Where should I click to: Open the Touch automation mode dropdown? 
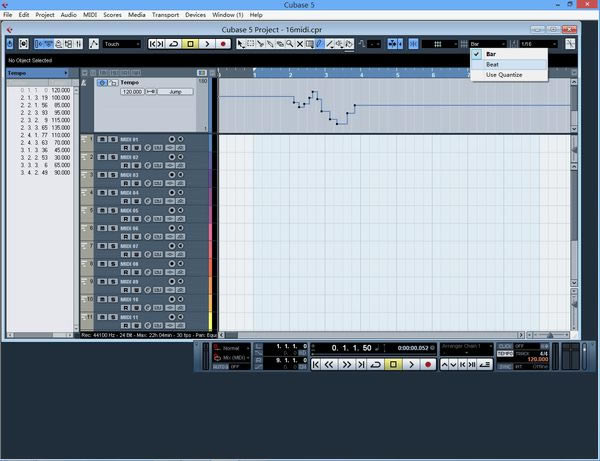tap(124, 44)
